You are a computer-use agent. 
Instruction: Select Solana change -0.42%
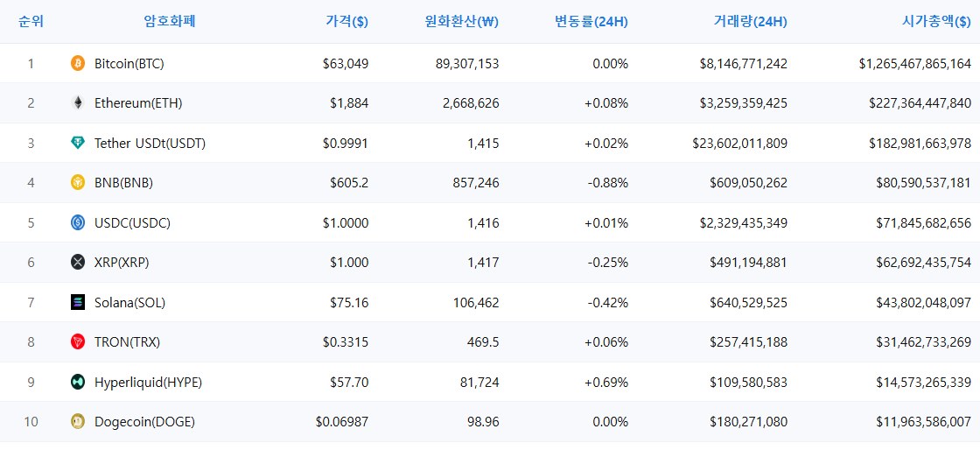click(x=608, y=303)
